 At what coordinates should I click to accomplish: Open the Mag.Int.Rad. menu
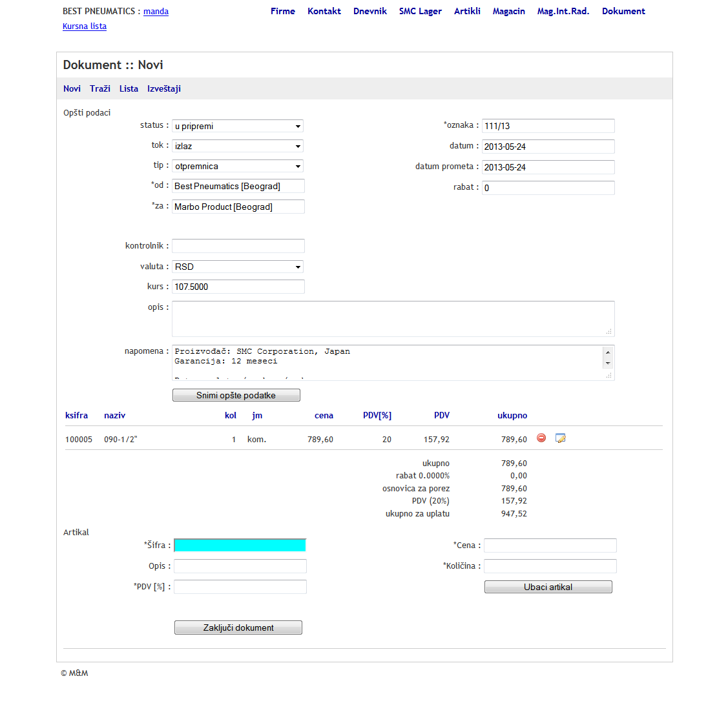tap(563, 11)
